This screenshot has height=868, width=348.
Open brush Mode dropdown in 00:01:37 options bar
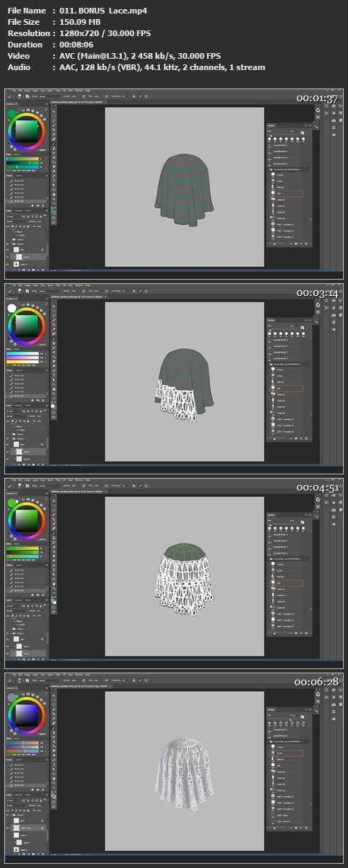point(50,96)
